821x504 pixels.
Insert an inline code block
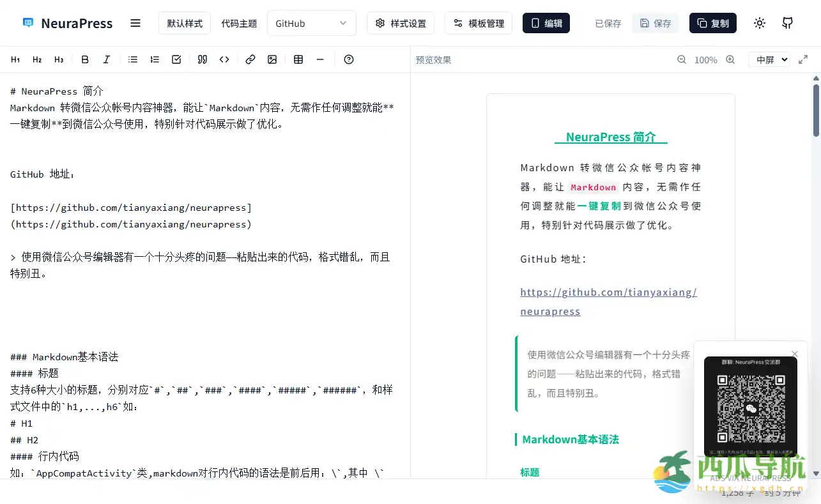click(x=224, y=59)
